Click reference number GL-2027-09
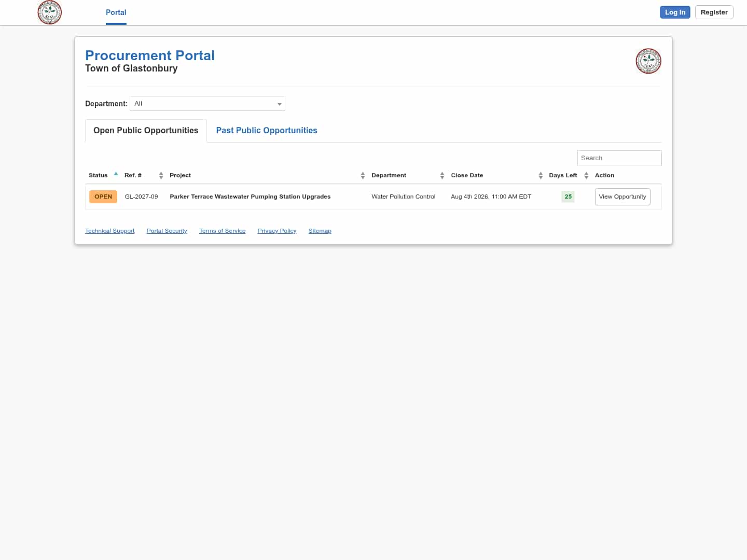 pyautogui.click(x=141, y=197)
